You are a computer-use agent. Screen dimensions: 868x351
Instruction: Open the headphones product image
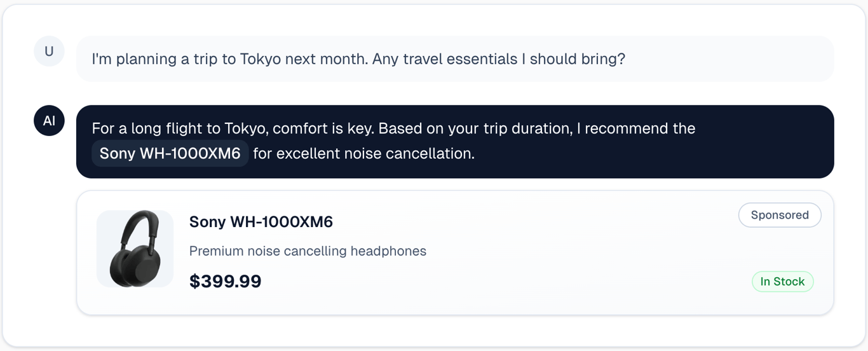coord(135,249)
